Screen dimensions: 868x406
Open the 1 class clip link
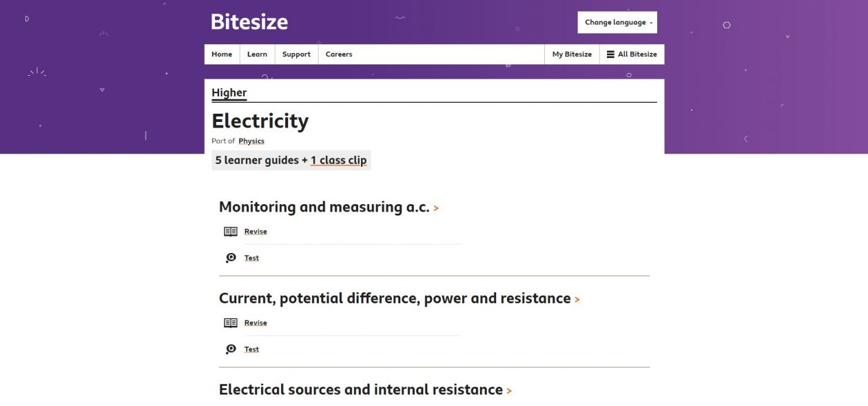(338, 161)
